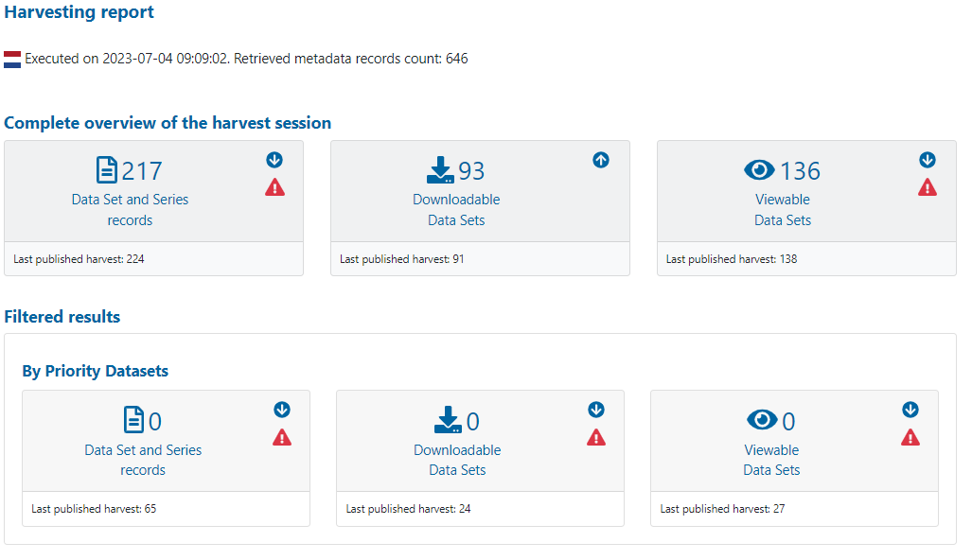Click the upward trend arrow on Downloadable Data Sets
This screenshot has height=560, width=972.
coord(600,160)
